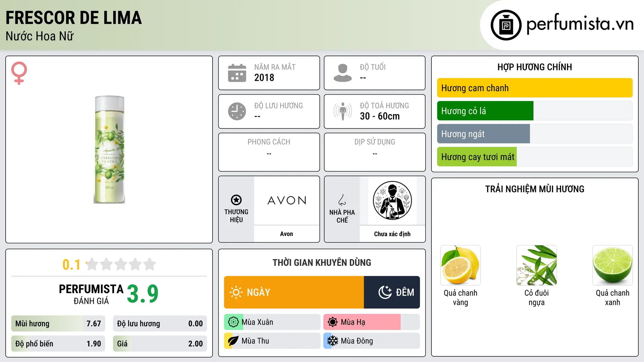Viewport: 644px width, 362px height.
Task: Click the Mùa Xuân season bar
Action: (x=272, y=322)
